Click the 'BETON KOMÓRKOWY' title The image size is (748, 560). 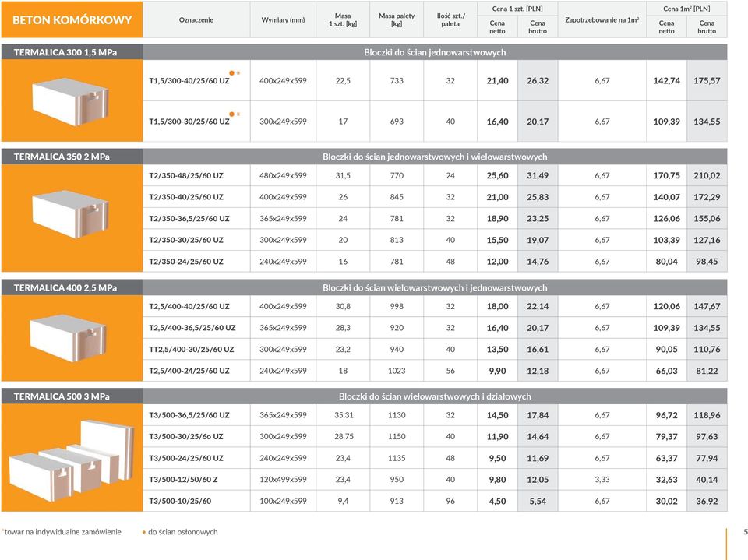click(72, 20)
